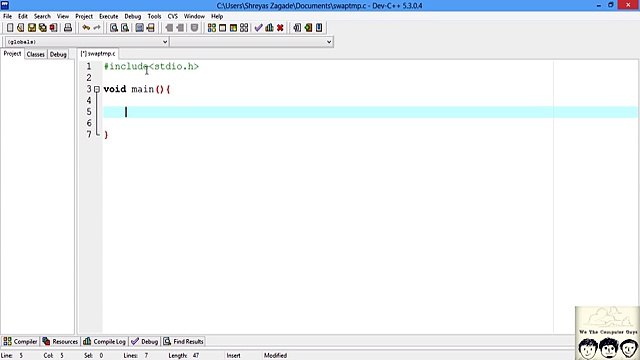Click line number 6 in gutter
Screen dimensions: 640x360
pyautogui.click(x=89, y=123)
